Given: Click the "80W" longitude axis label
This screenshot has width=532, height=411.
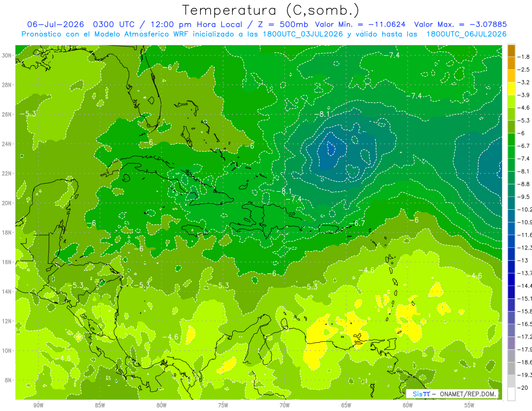Looking at the screenshot, I should [161, 405].
